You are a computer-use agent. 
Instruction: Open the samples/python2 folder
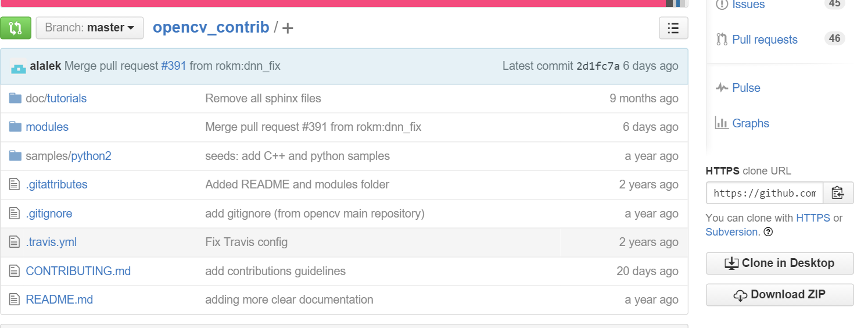tap(69, 156)
